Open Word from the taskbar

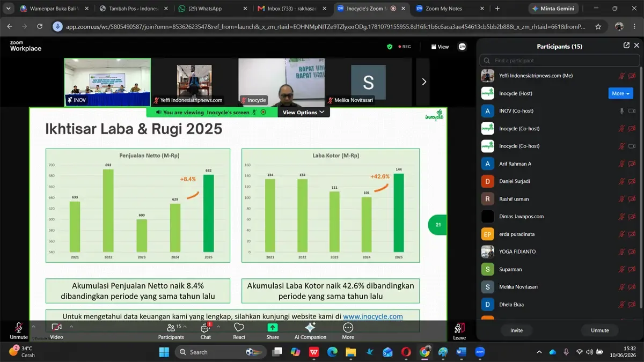pos(461,352)
